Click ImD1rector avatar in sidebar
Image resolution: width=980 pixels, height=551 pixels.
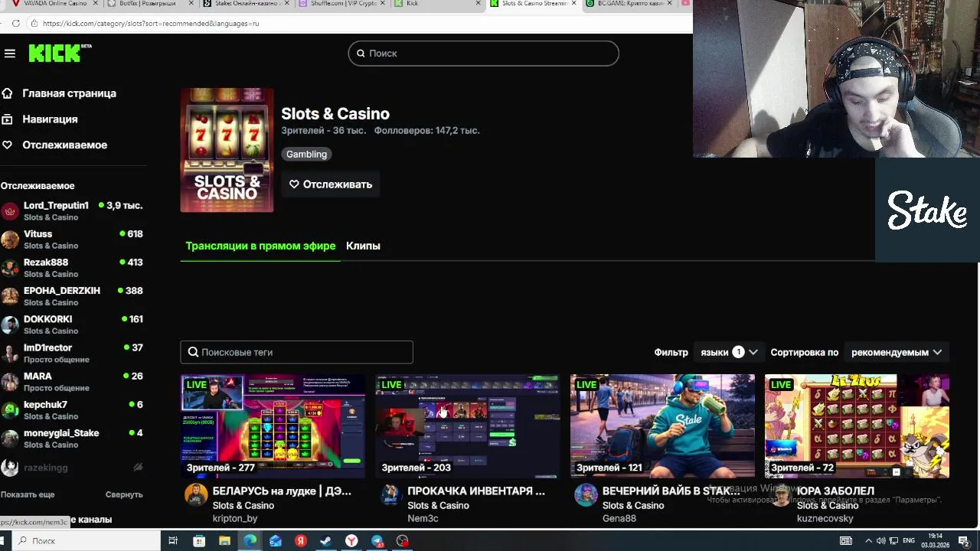click(10, 353)
